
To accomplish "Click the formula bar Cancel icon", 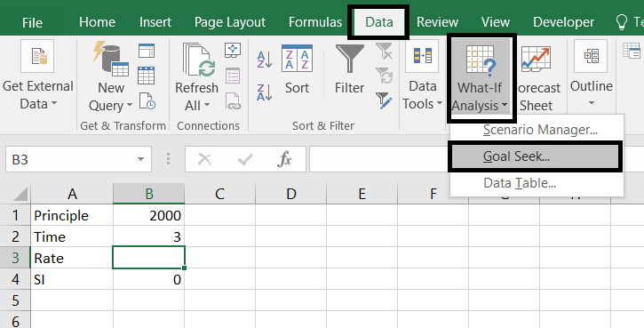I will 204,159.
